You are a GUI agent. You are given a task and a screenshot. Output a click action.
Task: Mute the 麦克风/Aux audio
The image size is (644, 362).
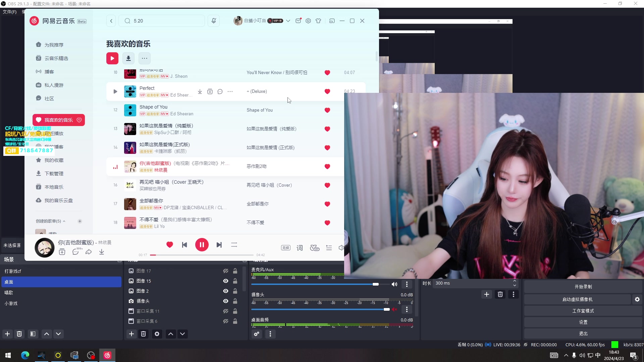pos(394,284)
